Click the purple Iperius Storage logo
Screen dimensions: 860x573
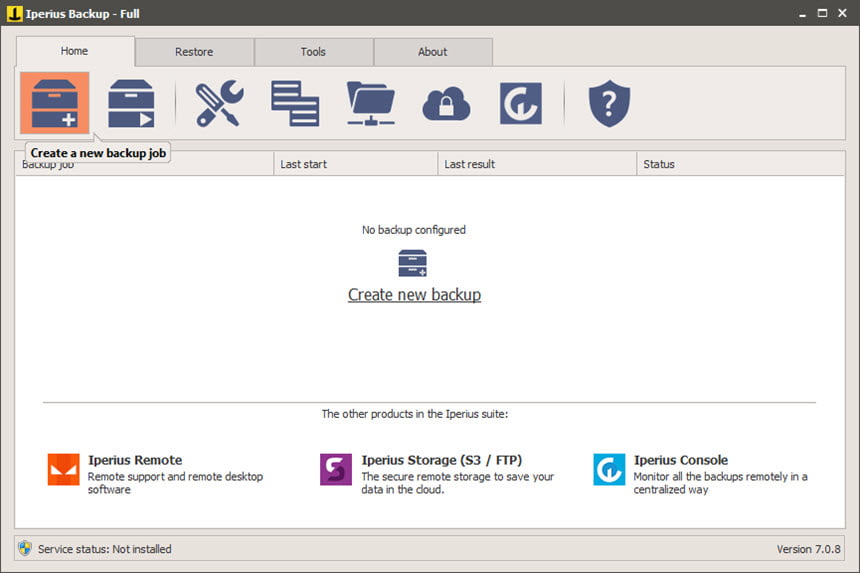pos(336,469)
